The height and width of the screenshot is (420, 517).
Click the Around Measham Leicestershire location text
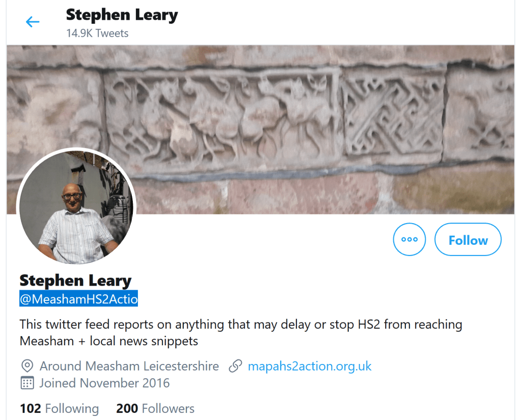129,366
